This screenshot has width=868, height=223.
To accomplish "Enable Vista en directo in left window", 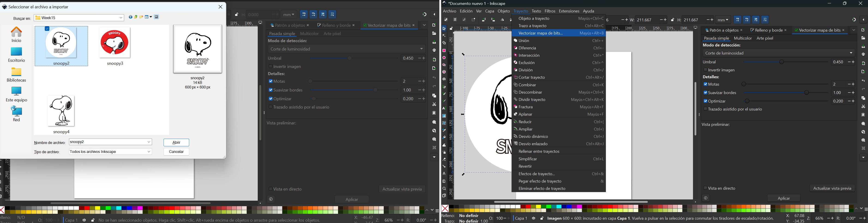I will 270,189.
